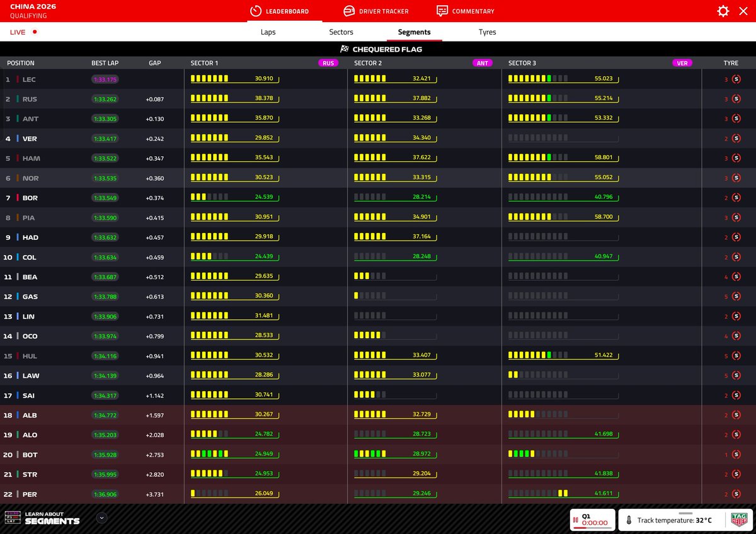Click the LIVE indicator
This screenshot has width=756, height=534.
(23, 31)
